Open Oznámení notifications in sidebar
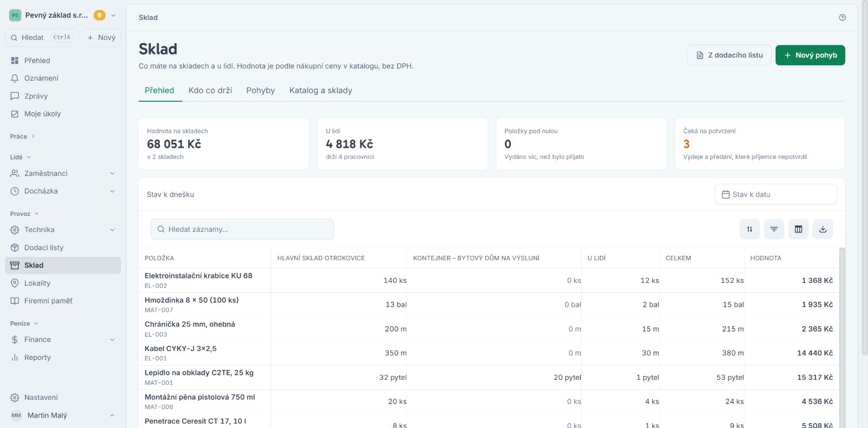The height and width of the screenshot is (428, 868). coord(63,78)
